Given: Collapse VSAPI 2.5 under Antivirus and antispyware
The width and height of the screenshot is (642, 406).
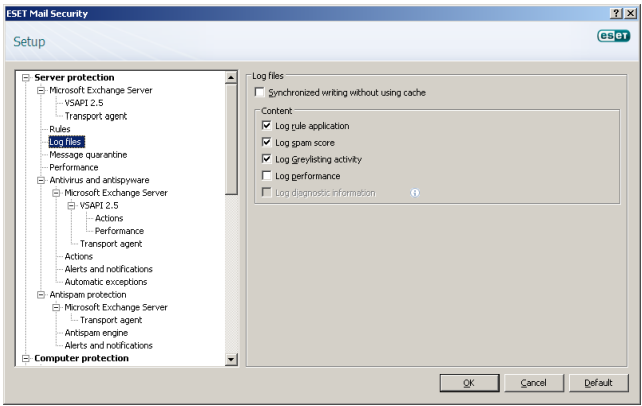Looking at the screenshot, I should point(71,205).
